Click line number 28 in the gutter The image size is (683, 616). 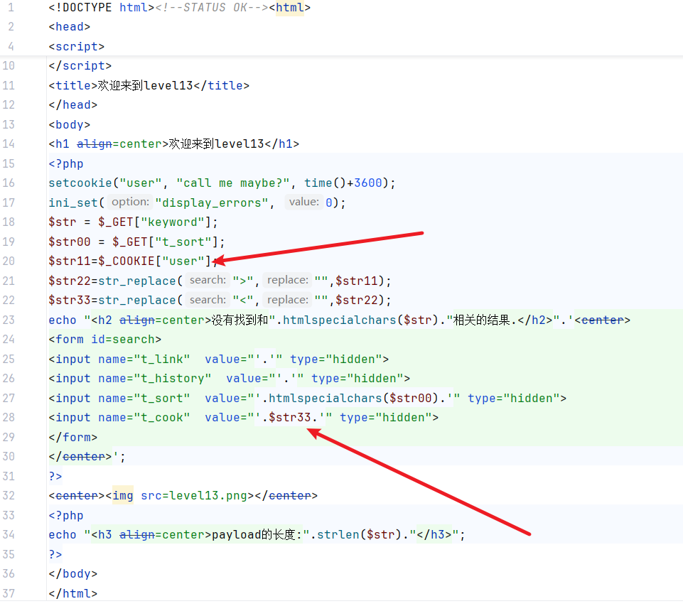click(x=9, y=418)
